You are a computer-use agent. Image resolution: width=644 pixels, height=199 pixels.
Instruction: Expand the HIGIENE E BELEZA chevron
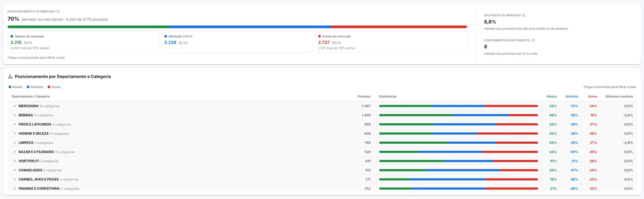coord(15,133)
